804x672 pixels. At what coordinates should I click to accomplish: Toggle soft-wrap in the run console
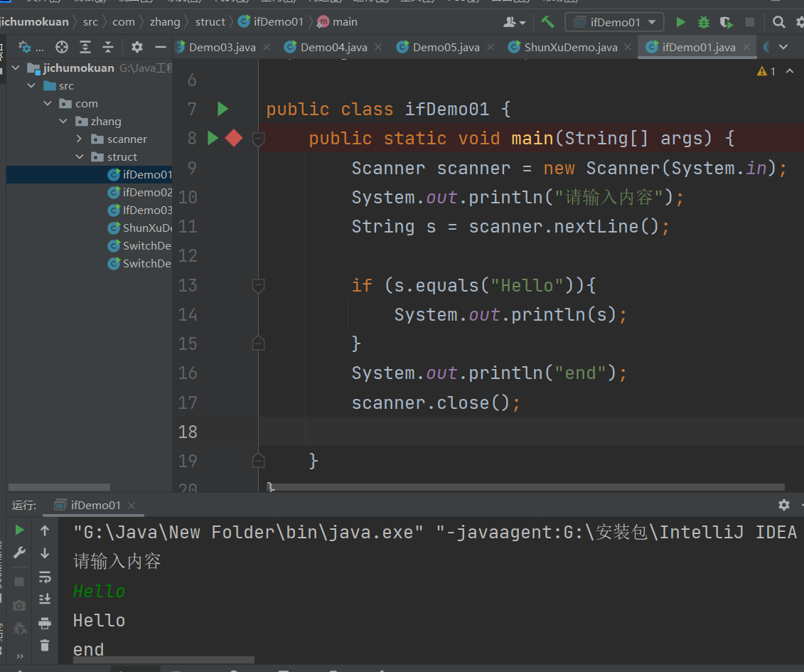45,576
